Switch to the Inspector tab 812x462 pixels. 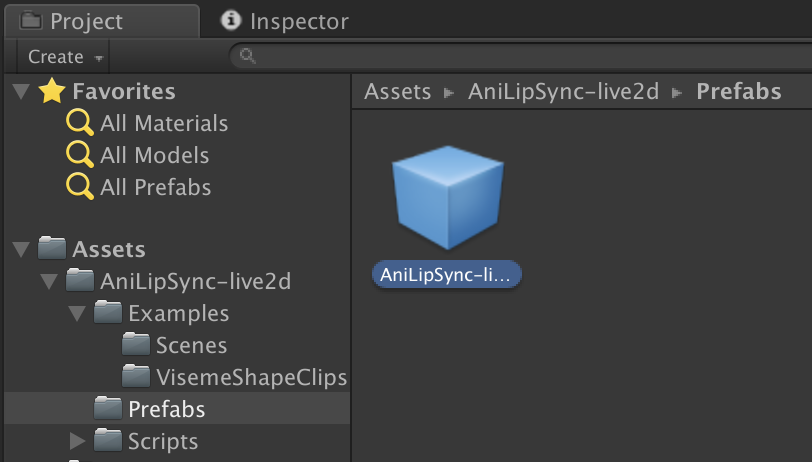tap(284, 21)
